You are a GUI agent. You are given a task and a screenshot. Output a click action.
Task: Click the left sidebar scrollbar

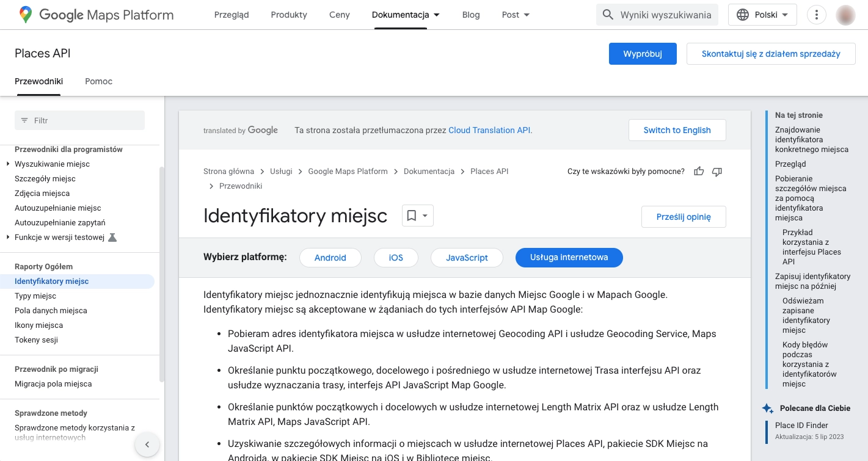[x=161, y=275]
